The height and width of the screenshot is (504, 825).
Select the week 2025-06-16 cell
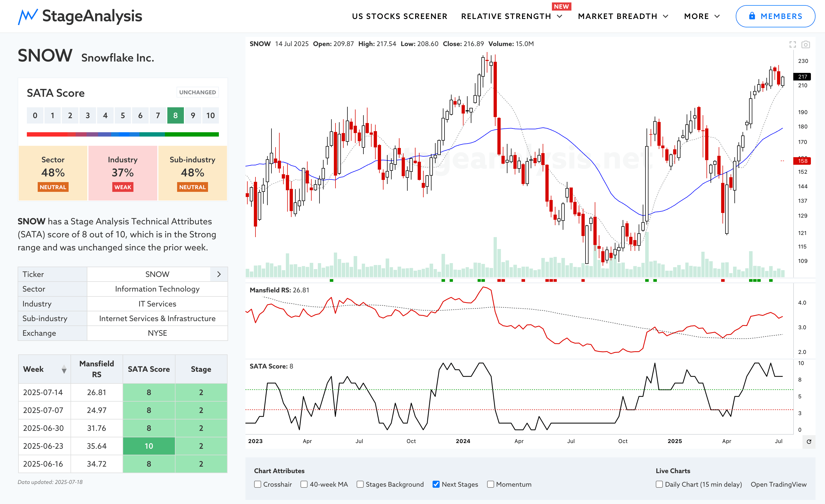(x=44, y=464)
